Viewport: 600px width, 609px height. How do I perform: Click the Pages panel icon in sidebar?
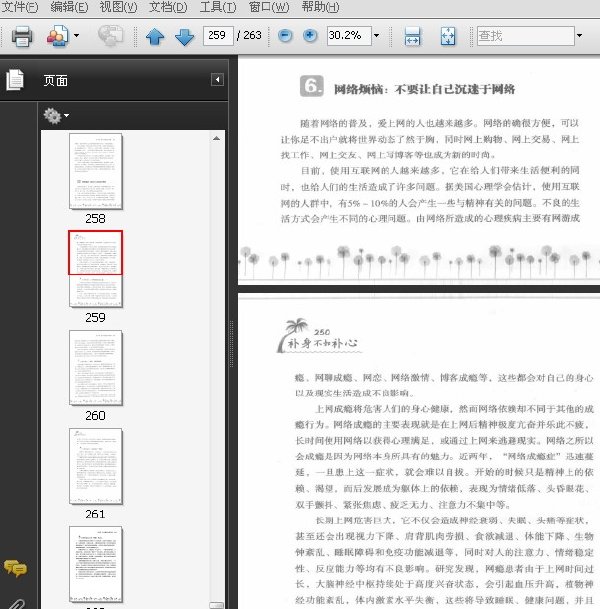point(15,80)
